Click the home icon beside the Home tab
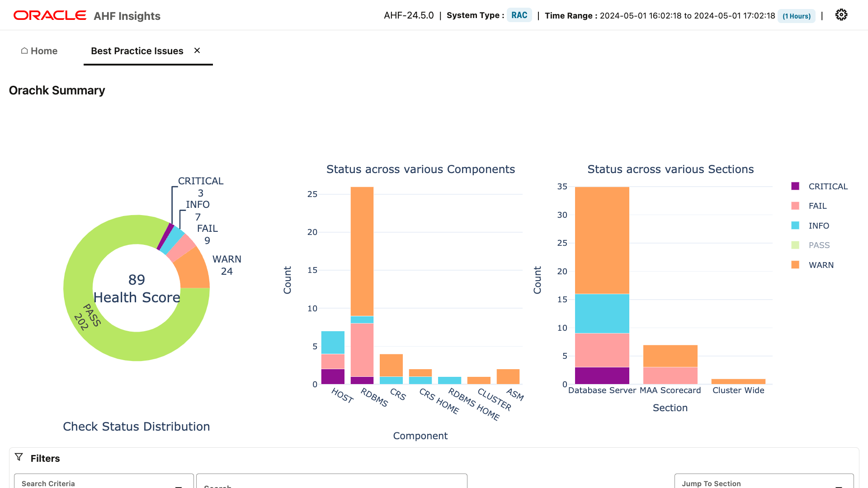This screenshot has width=868, height=488. pos(24,51)
